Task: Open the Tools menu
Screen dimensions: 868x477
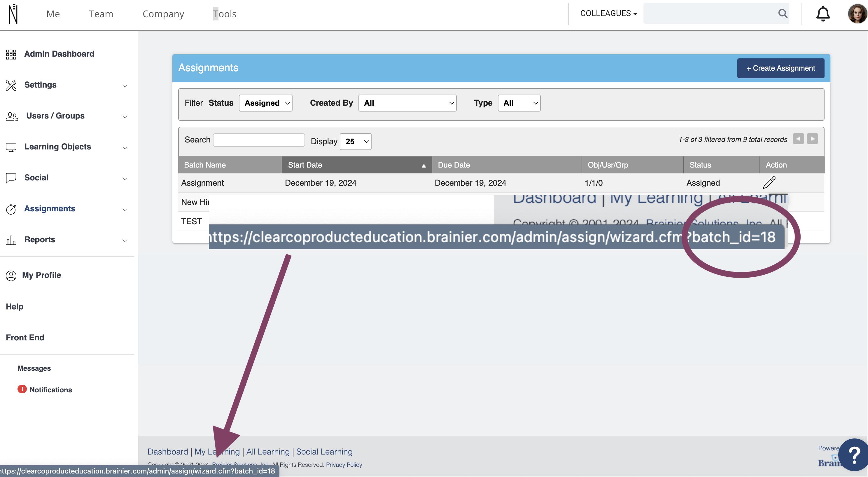Action: coord(224,14)
